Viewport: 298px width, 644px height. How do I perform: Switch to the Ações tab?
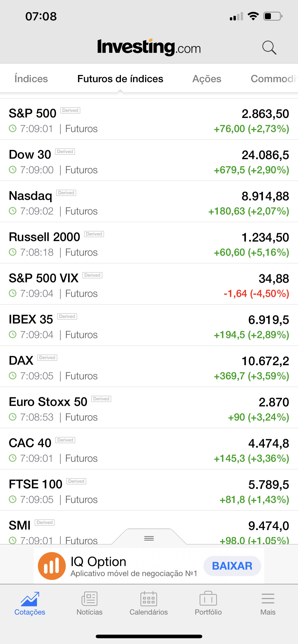pyautogui.click(x=207, y=79)
